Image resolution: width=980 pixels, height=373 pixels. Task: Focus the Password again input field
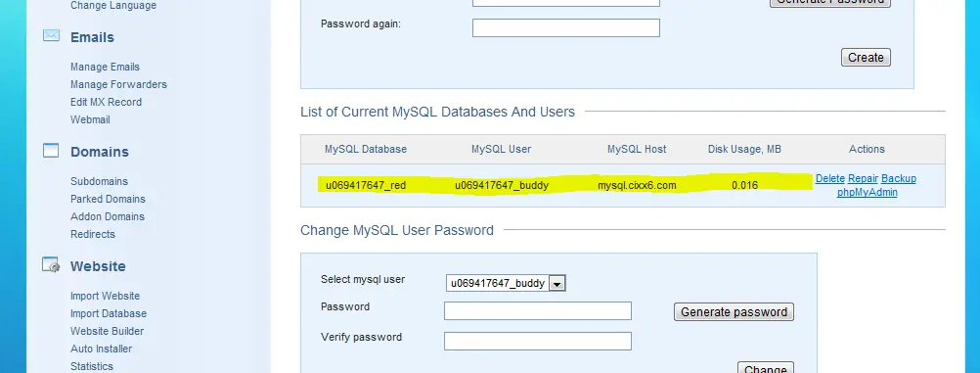click(x=566, y=28)
